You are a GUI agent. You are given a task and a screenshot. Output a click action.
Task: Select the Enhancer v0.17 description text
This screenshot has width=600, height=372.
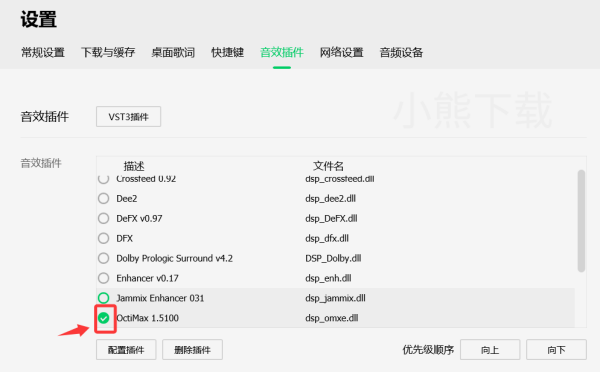click(x=147, y=278)
